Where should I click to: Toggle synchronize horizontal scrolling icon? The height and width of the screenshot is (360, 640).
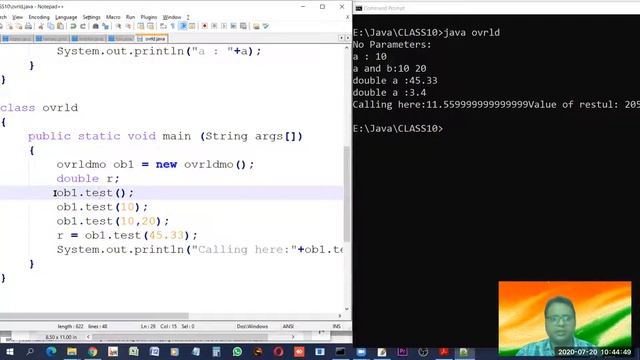pyautogui.click(x=150, y=26)
